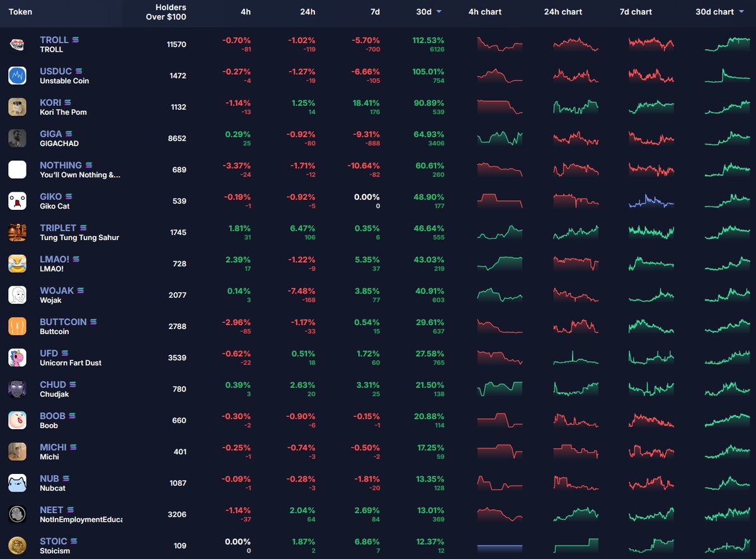This screenshot has height=559, width=756.
Task: View WOJAK 4h green sparkline chart
Action: point(500,295)
